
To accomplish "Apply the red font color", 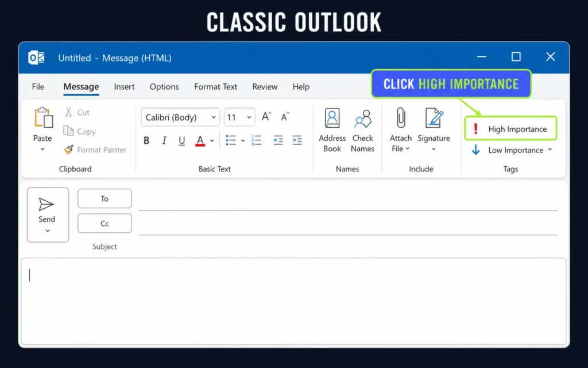I will click(x=200, y=141).
